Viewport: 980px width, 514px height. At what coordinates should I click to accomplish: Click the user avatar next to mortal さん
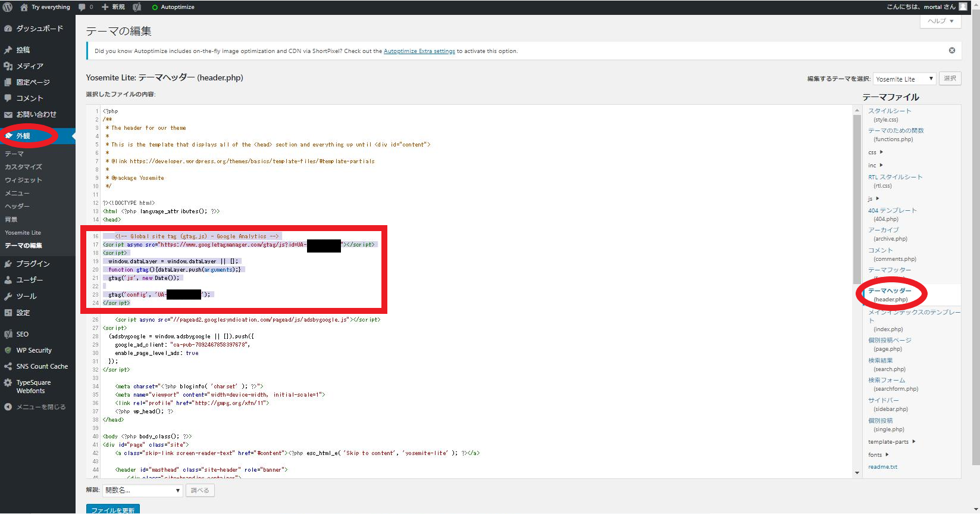coord(963,7)
